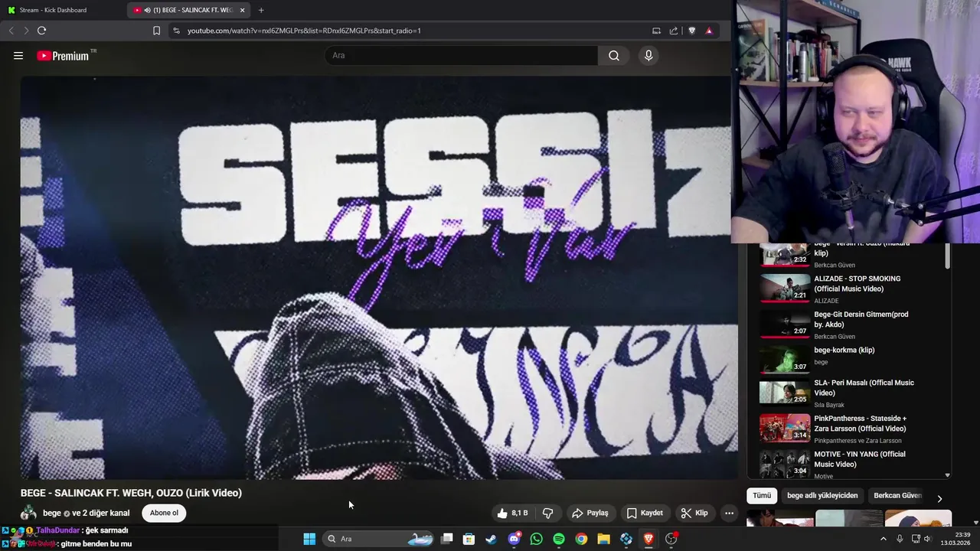Click the cast/picture-in-picture icon in address bar
980x551 pixels.
pyautogui.click(x=656, y=31)
